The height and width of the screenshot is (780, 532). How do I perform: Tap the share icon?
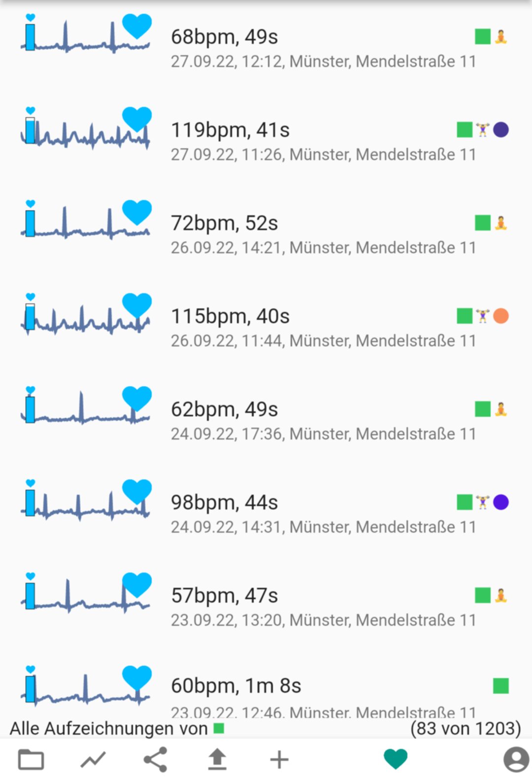coord(155,759)
